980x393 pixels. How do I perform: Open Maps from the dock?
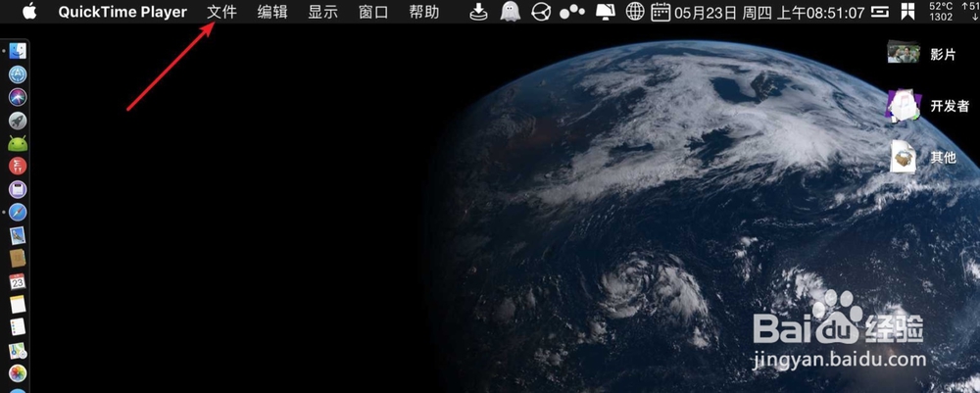(18, 350)
